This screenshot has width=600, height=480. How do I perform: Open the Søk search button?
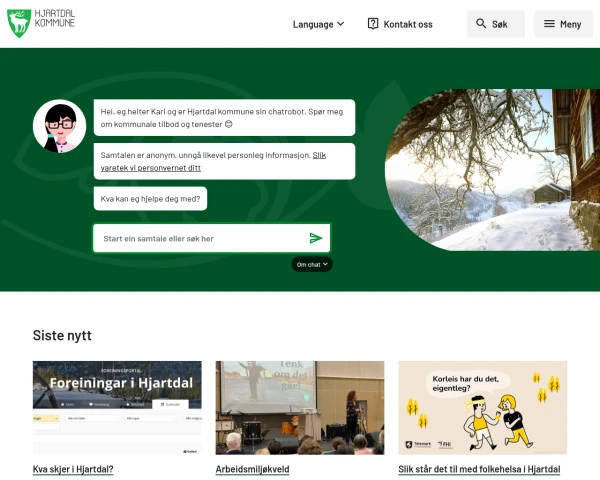tap(496, 24)
